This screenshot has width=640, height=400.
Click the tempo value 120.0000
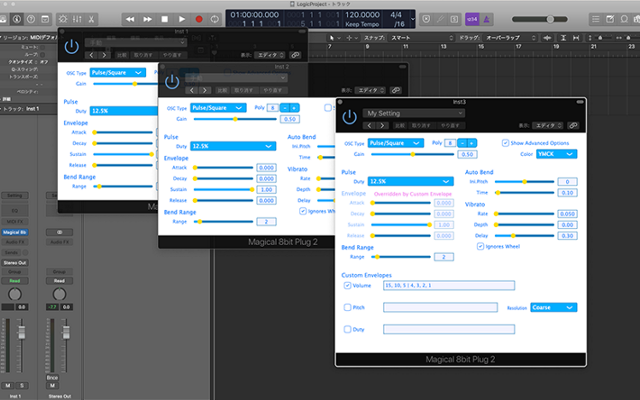(x=362, y=15)
